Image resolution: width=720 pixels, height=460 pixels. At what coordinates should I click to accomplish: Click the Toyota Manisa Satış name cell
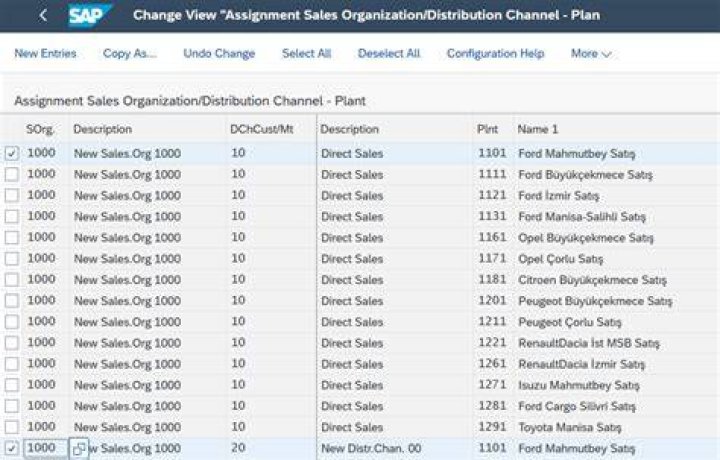(570, 427)
